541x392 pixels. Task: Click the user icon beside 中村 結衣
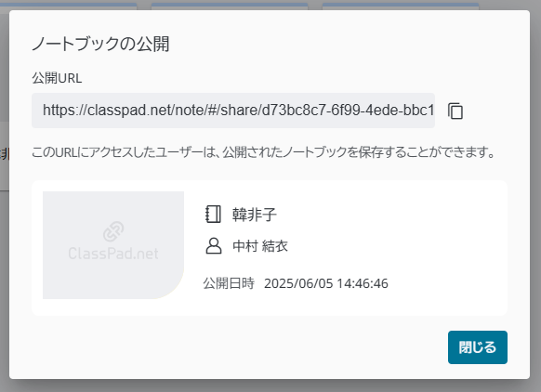(214, 246)
